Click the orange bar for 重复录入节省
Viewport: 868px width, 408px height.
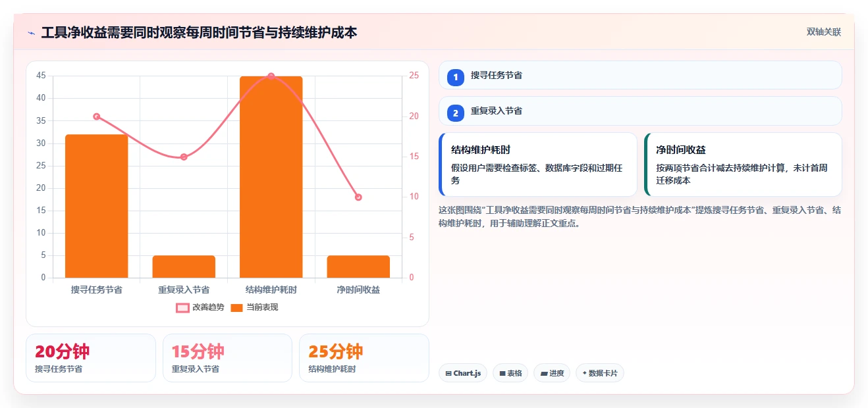(x=184, y=267)
